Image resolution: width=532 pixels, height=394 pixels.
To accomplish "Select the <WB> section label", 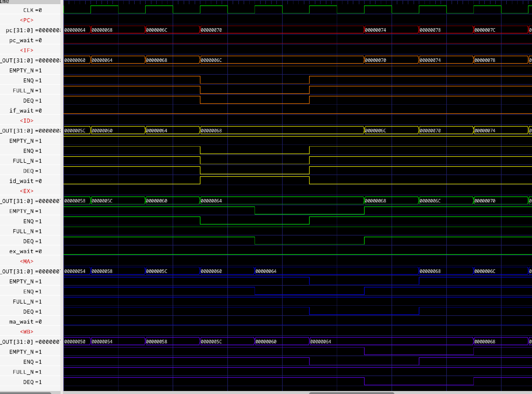I will pyautogui.click(x=27, y=332).
